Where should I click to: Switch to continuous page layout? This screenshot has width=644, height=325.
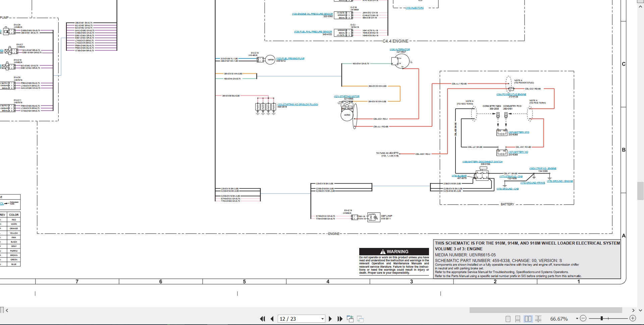pos(518,319)
